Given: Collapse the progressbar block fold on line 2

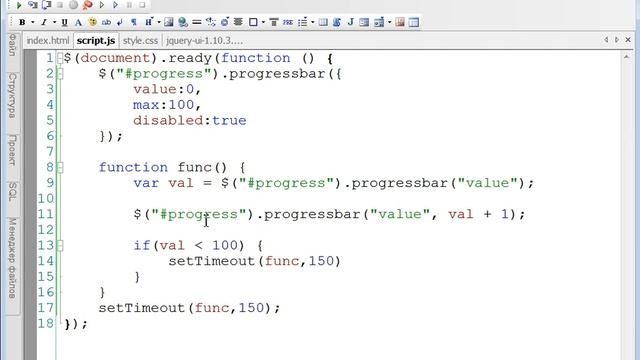Looking at the screenshot, I should click(x=60, y=74).
